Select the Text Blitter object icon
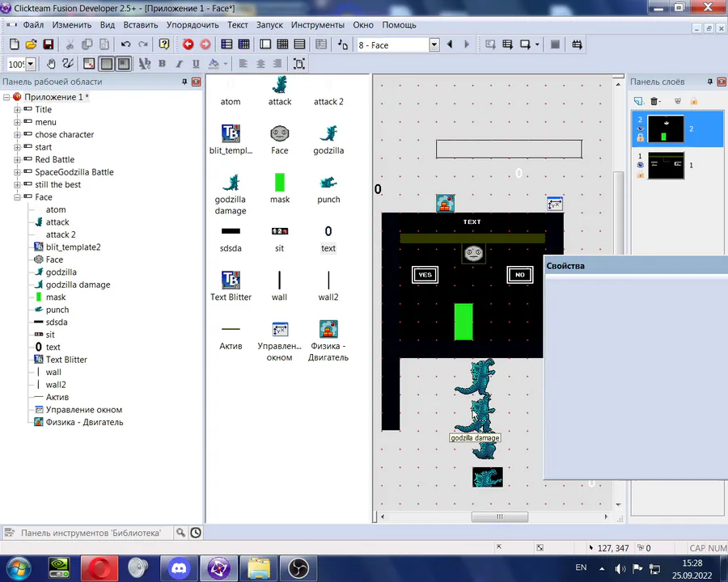 click(231, 280)
